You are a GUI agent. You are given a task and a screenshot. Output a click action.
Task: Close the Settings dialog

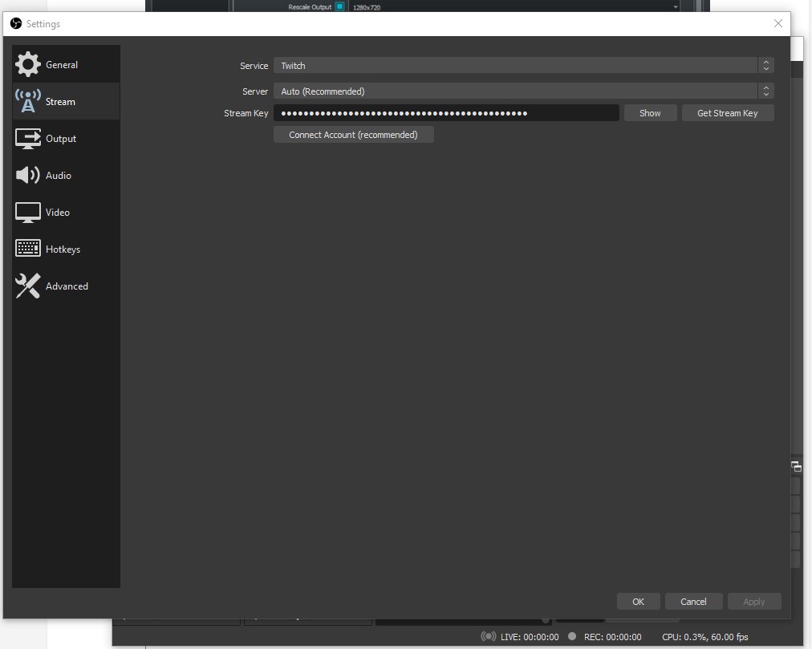click(777, 23)
